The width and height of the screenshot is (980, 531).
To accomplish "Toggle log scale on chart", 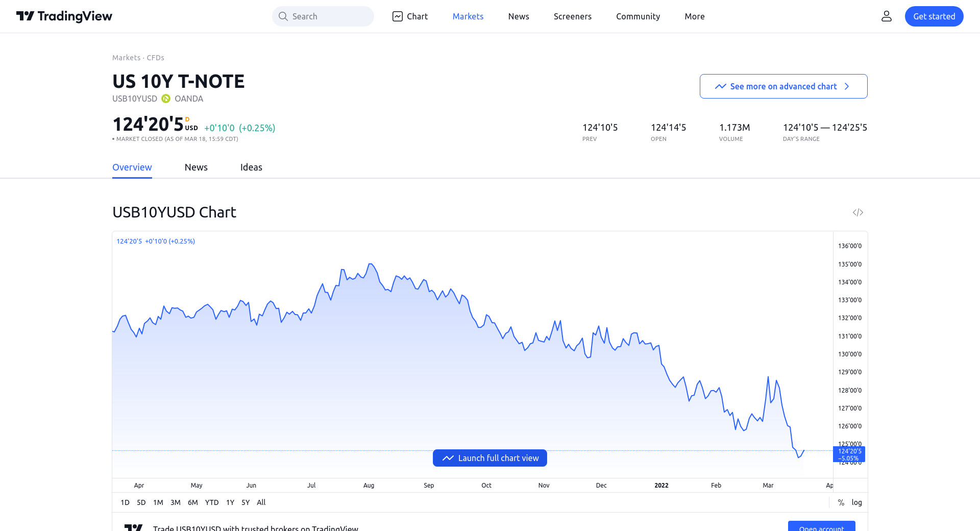I will click(x=856, y=502).
